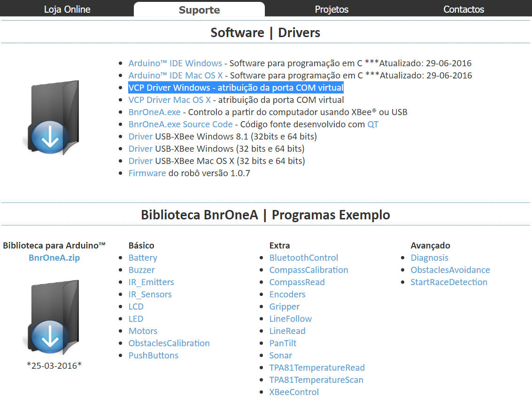Open the ObstaclesCalibration example
This screenshot has width=532, height=404.
tap(169, 343)
